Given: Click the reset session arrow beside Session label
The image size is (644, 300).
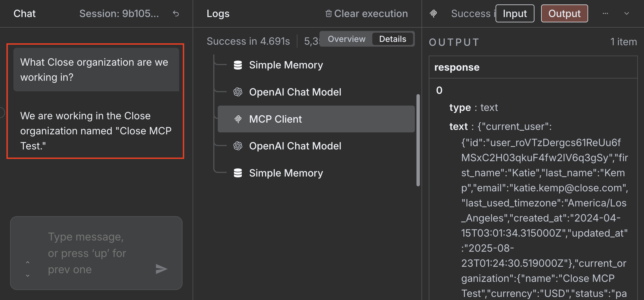Looking at the screenshot, I should tap(176, 13).
